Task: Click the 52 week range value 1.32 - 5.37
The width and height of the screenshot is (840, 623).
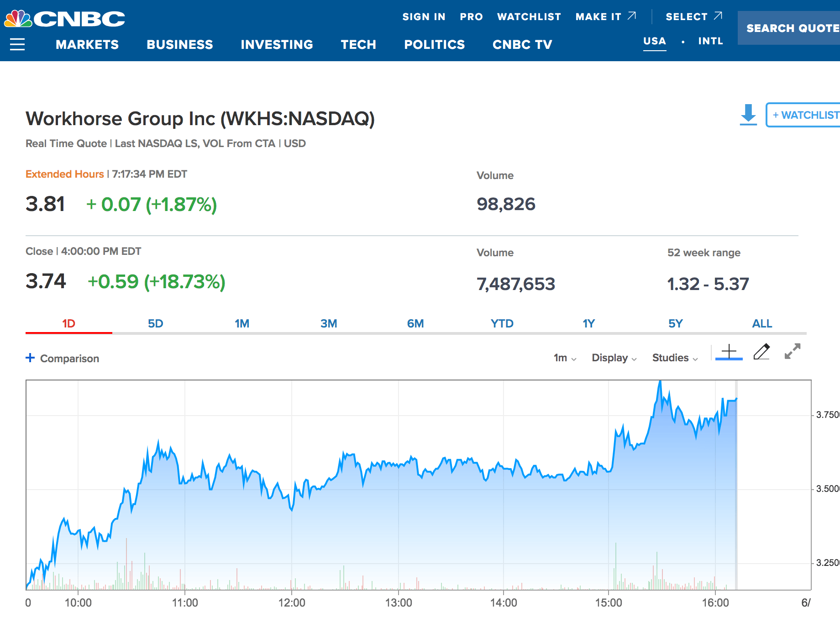Action: coord(708,284)
